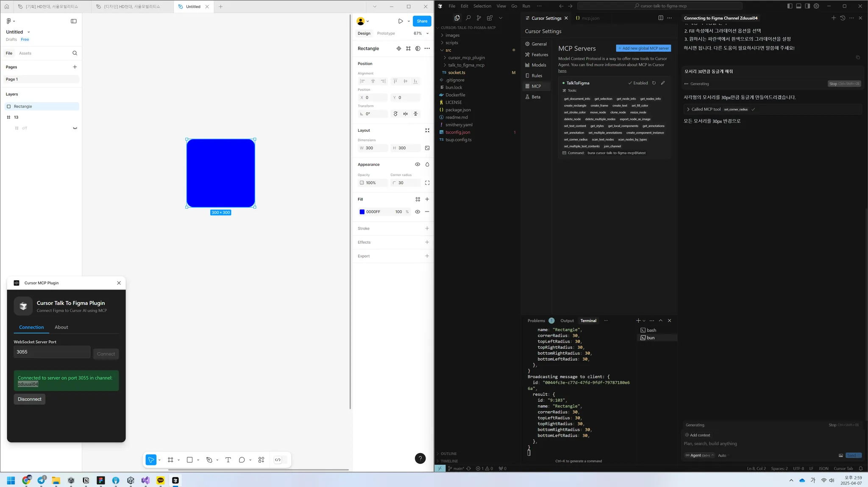Click the blue 0000FF fill color swatch
The image size is (868, 487).
point(362,212)
